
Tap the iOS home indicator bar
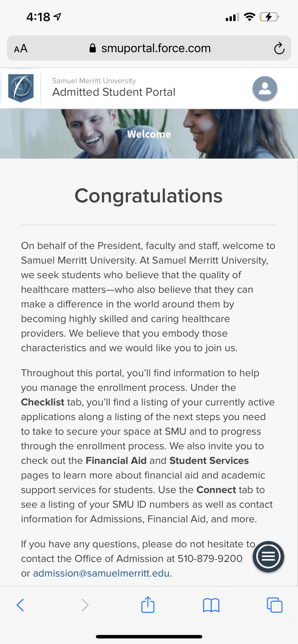click(149, 637)
